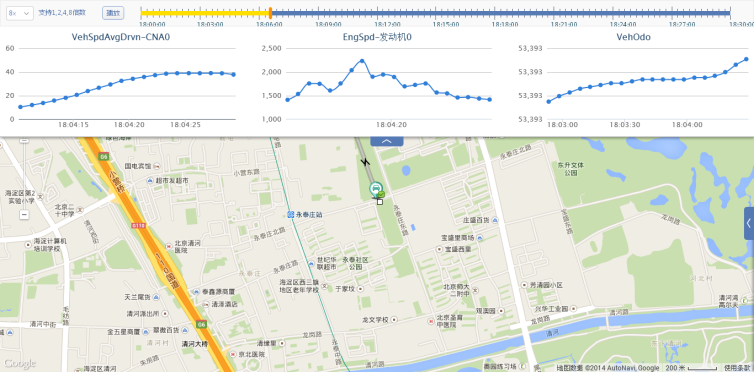Open the 8x playback speed dropdown

pyautogui.click(x=20, y=13)
